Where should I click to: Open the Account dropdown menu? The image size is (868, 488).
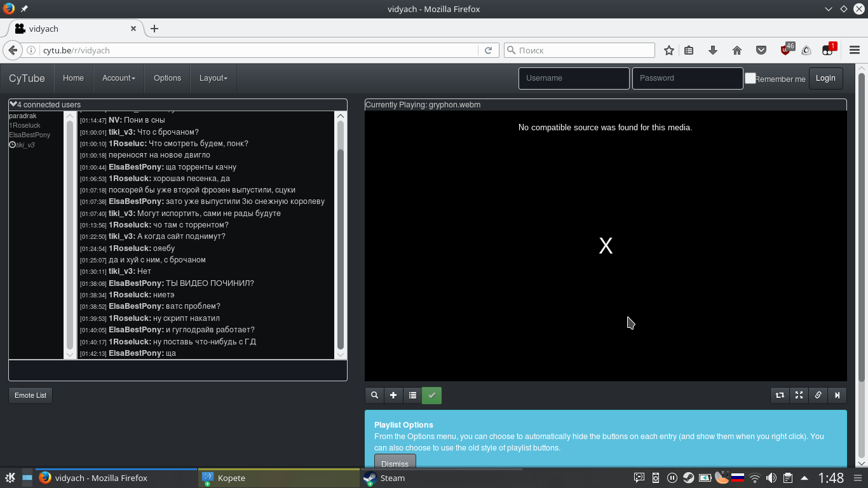[x=119, y=78]
